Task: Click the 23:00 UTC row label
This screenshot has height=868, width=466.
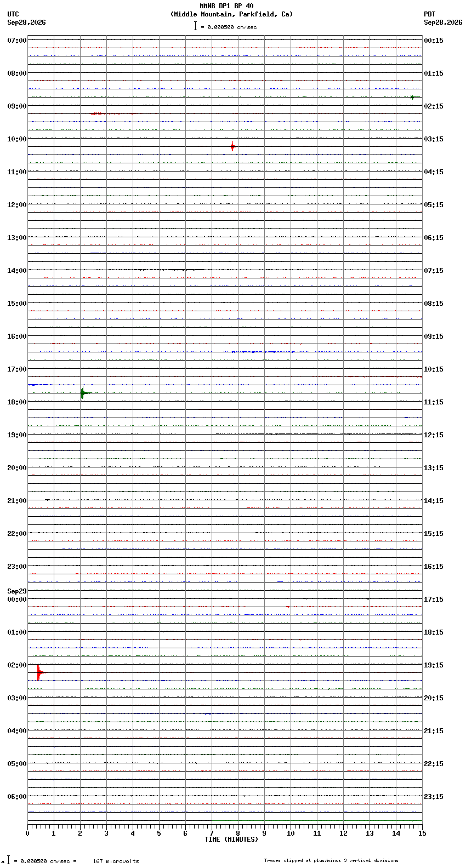Action: click(16, 567)
